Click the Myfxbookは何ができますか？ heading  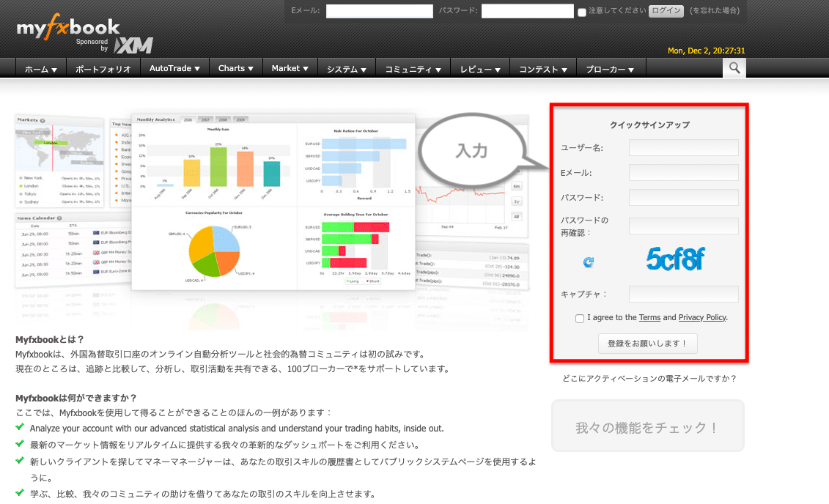76,398
